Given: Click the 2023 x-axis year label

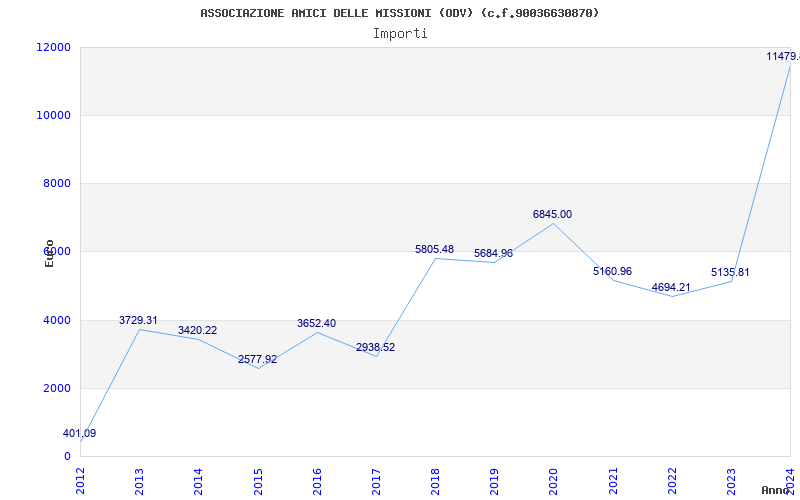Looking at the screenshot, I should click(732, 481).
